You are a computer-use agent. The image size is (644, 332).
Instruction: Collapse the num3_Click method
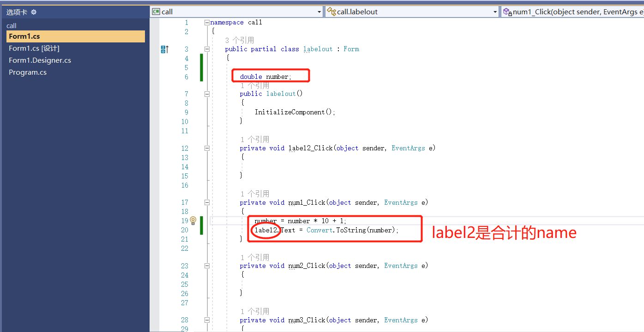(207, 320)
